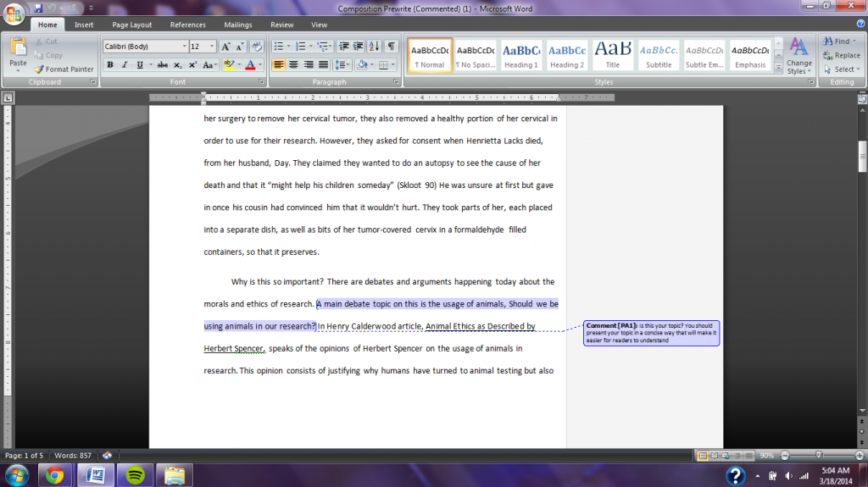
Task: Toggle Bold formatting
Action: click(x=110, y=65)
